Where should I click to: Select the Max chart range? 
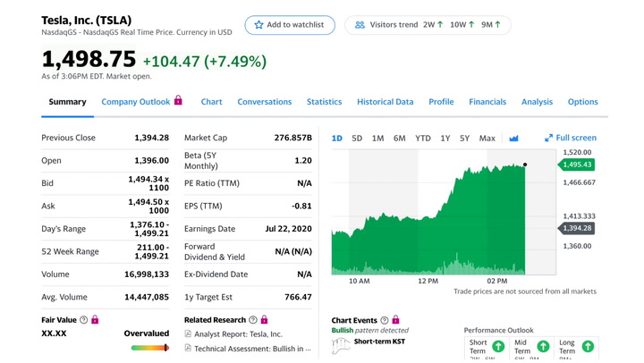click(487, 139)
